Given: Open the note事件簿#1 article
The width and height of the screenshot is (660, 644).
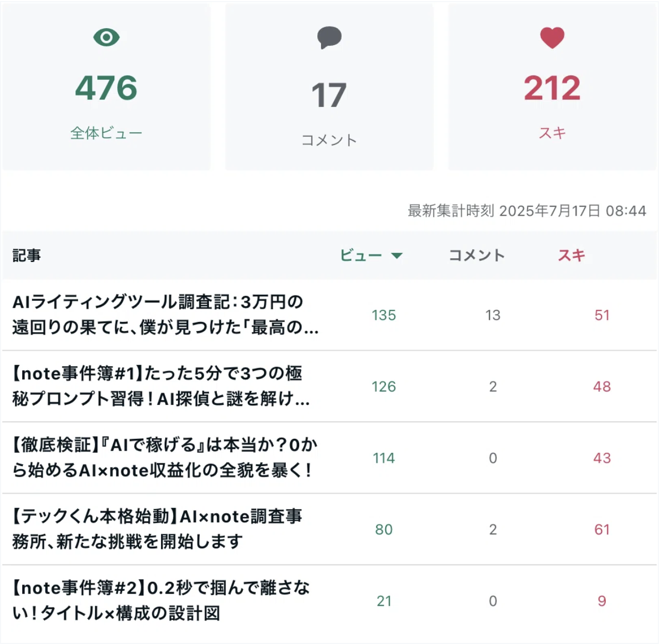Looking at the screenshot, I should (x=160, y=386).
